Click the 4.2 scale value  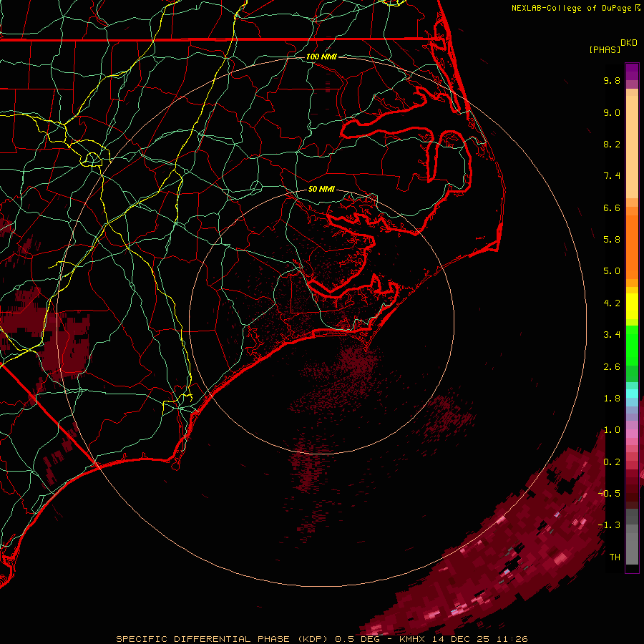[x=612, y=303]
